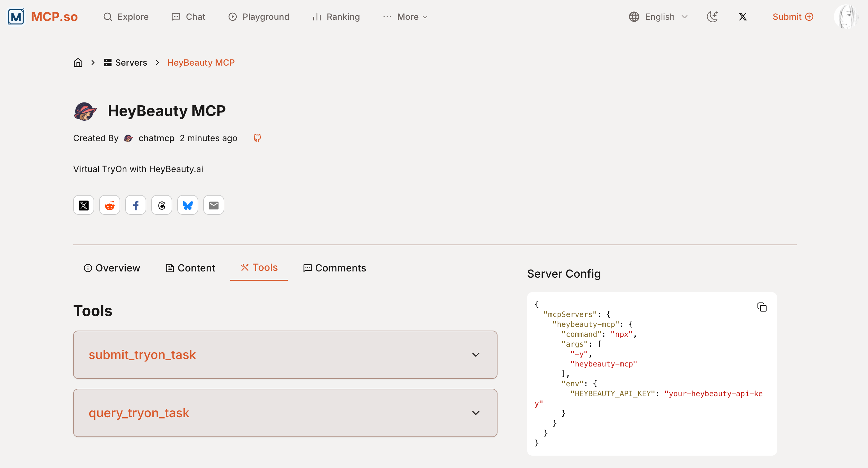This screenshot has height=468, width=868.
Task: Open the GitHub repository icon link
Action: [257, 138]
